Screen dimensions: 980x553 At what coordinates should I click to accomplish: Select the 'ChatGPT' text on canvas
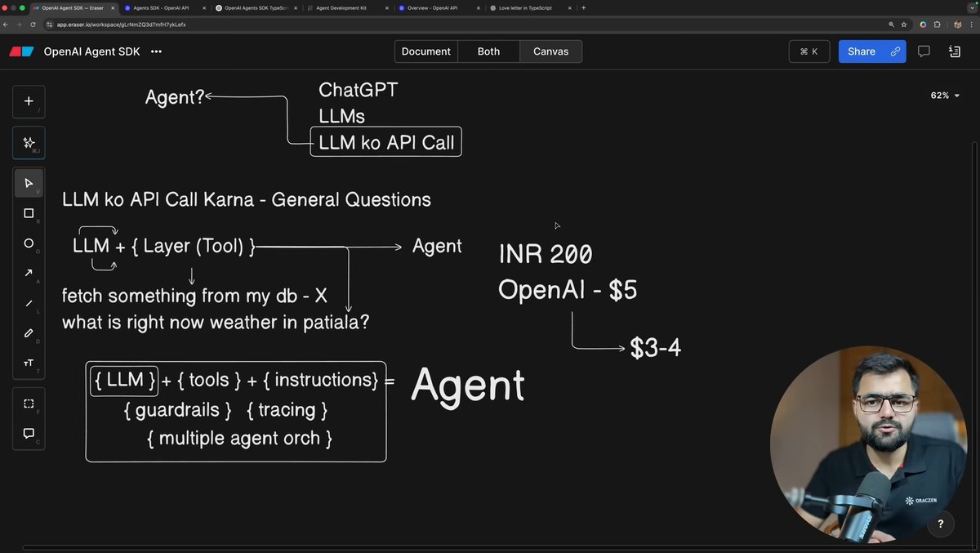click(358, 90)
